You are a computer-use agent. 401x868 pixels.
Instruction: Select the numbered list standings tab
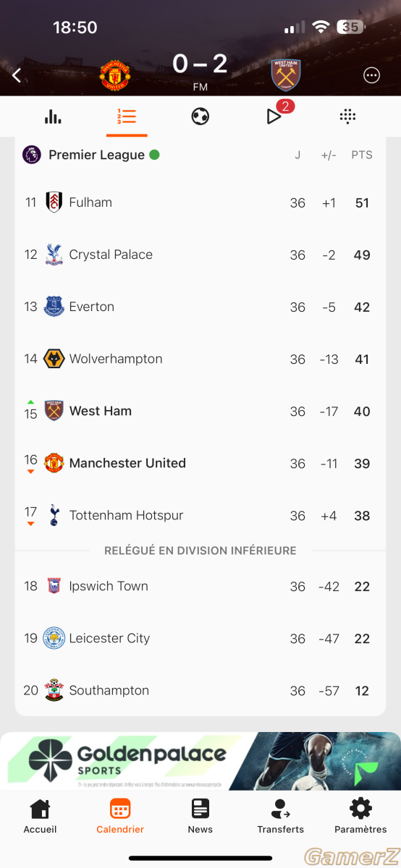point(127,116)
